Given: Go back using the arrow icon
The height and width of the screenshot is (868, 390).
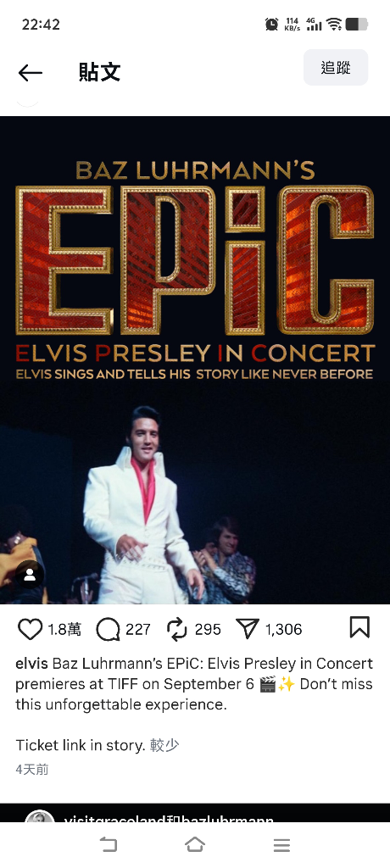Looking at the screenshot, I should tap(30, 73).
